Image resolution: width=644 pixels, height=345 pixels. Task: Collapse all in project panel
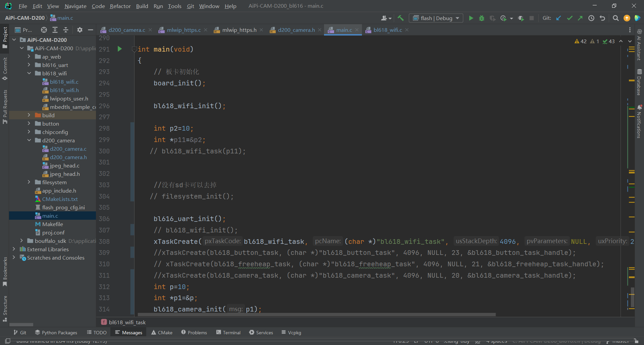click(66, 30)
